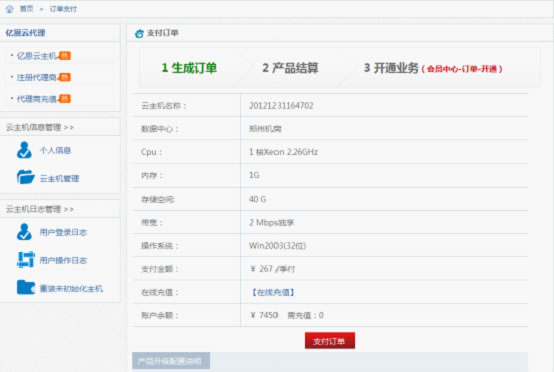Click the 用户登录日志 user icon

24,232
